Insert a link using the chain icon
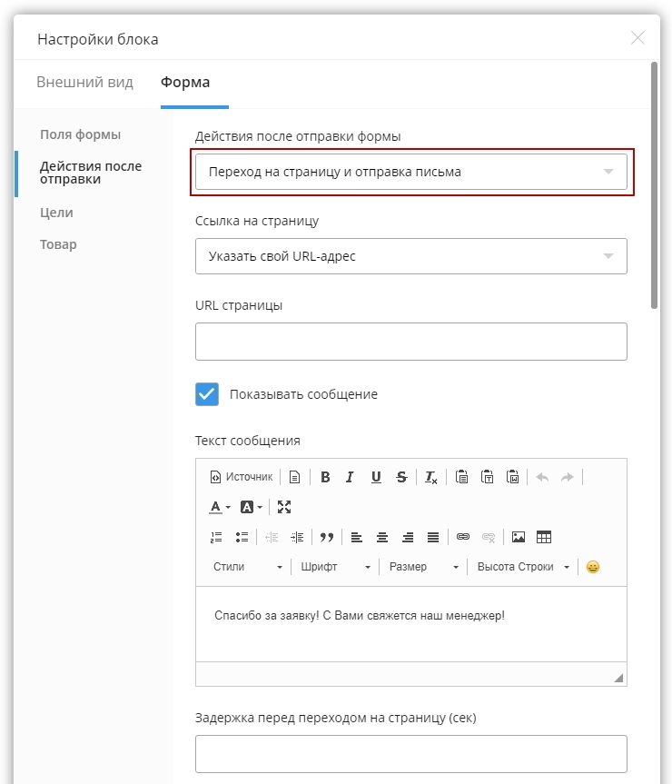The image size is (672, 784). tap(463, 537)
